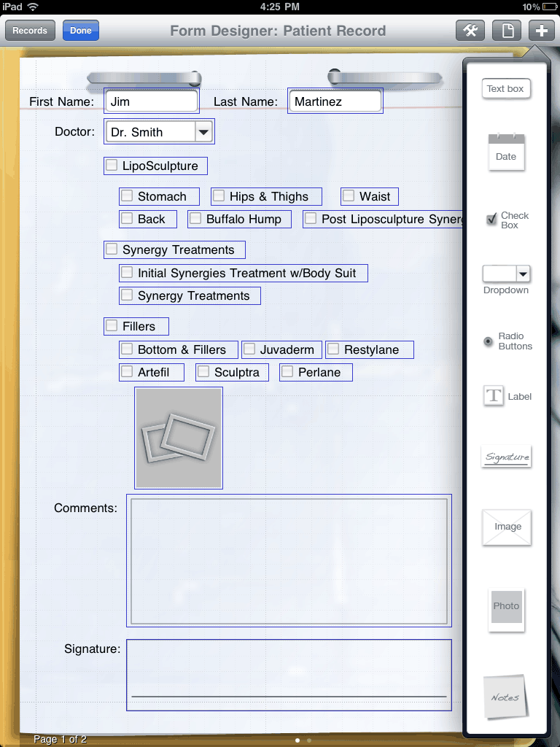
Task: Tap the Wi-Fi status icon
Action: 32,7
